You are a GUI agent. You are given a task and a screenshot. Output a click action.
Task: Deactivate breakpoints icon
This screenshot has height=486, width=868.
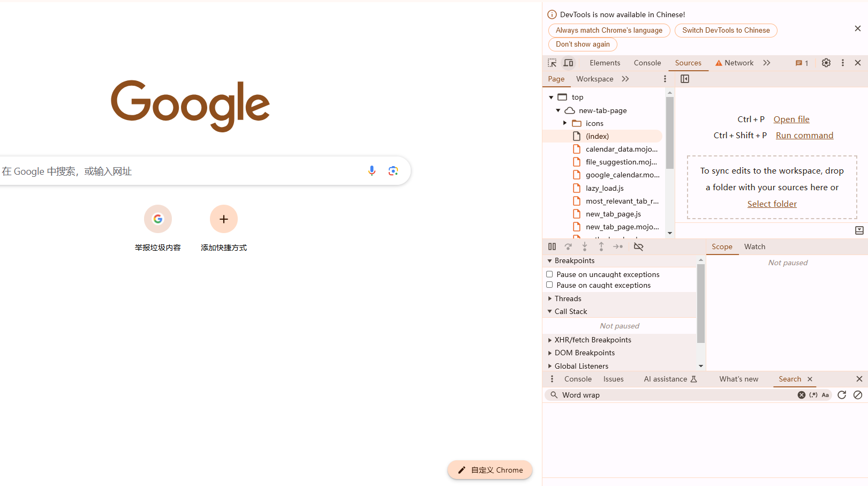click(x=638, y=246)
